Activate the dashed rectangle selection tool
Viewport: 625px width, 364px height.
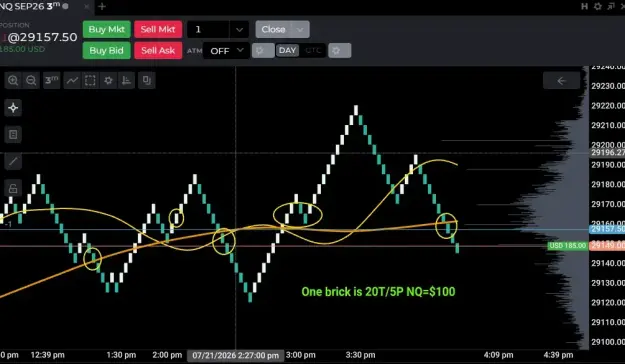pos(90,81)
